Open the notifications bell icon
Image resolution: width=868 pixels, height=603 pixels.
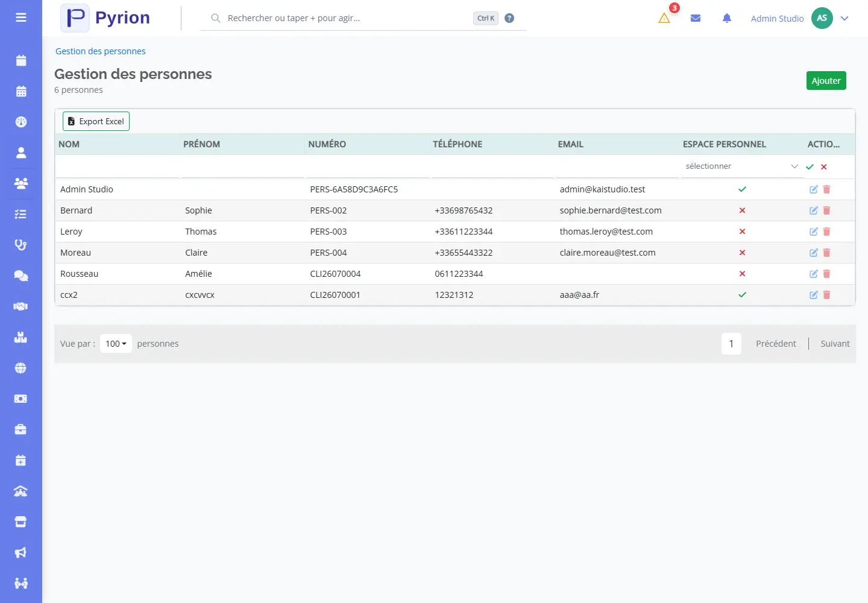[x=727, y=18]
